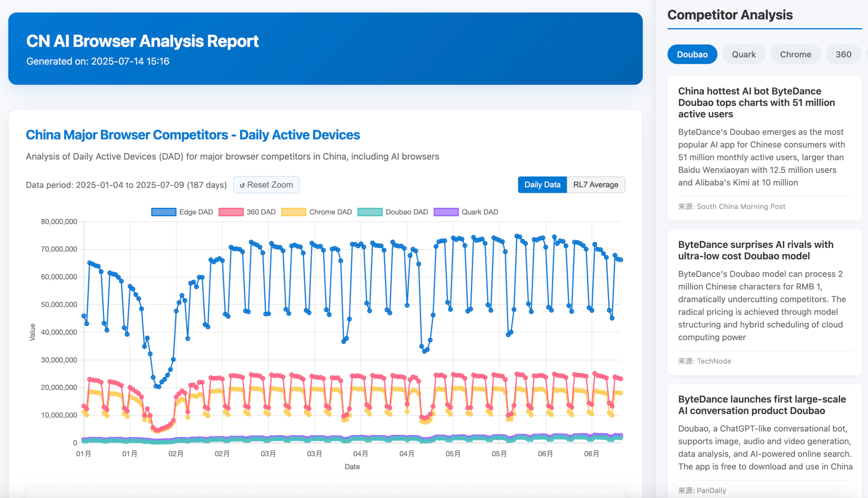The image size is (868, 498).
Task: Toggle the Chrome DAD legend swatch
Action: (293, 212)
